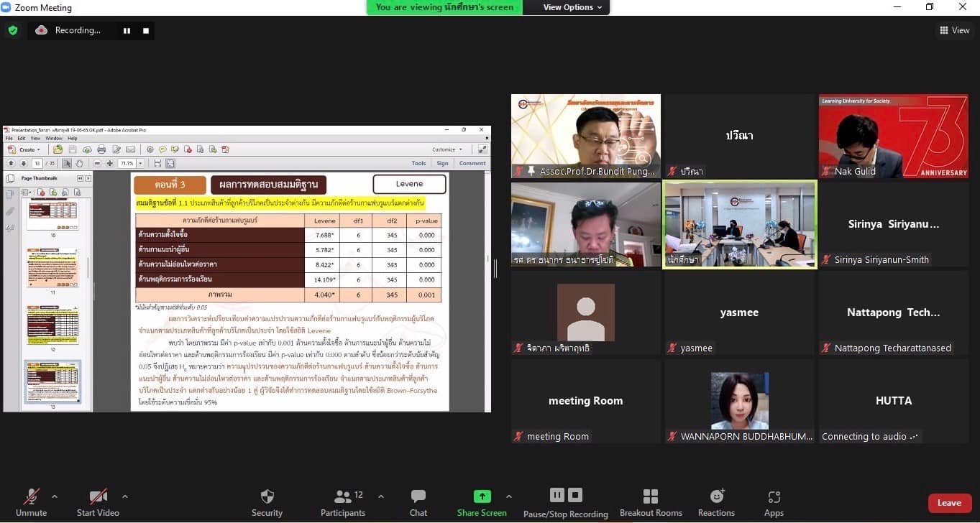Stop recording from the top recording indicator
980x523 pixels.
(146, 31)
